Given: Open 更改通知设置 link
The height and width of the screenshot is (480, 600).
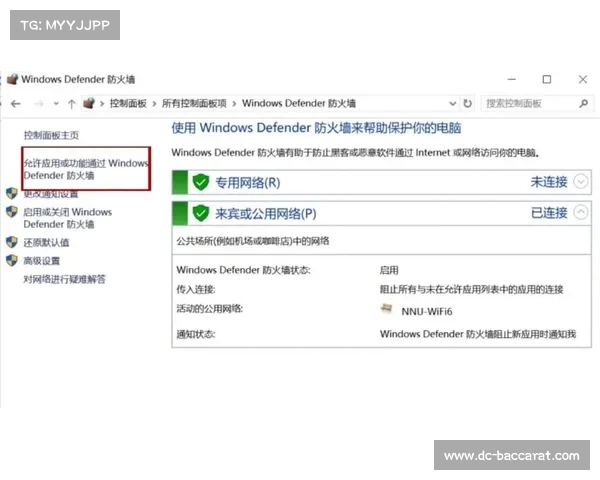Looking at the screenshot, I should (51, 194).
